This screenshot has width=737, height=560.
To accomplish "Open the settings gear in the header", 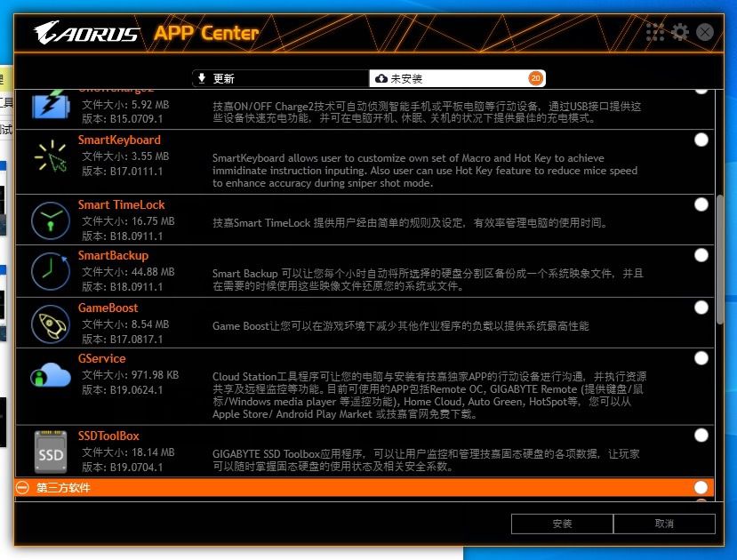I will (679, 32).
